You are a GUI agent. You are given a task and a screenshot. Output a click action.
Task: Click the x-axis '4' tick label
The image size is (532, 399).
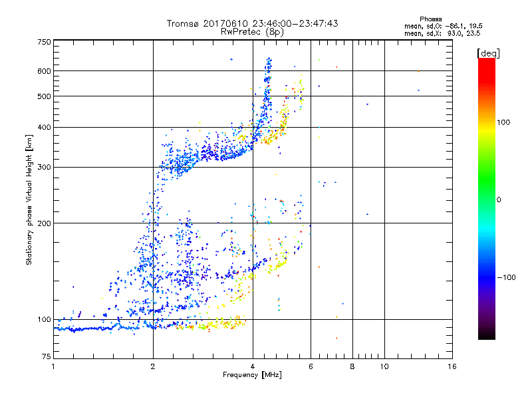[253, 366]
